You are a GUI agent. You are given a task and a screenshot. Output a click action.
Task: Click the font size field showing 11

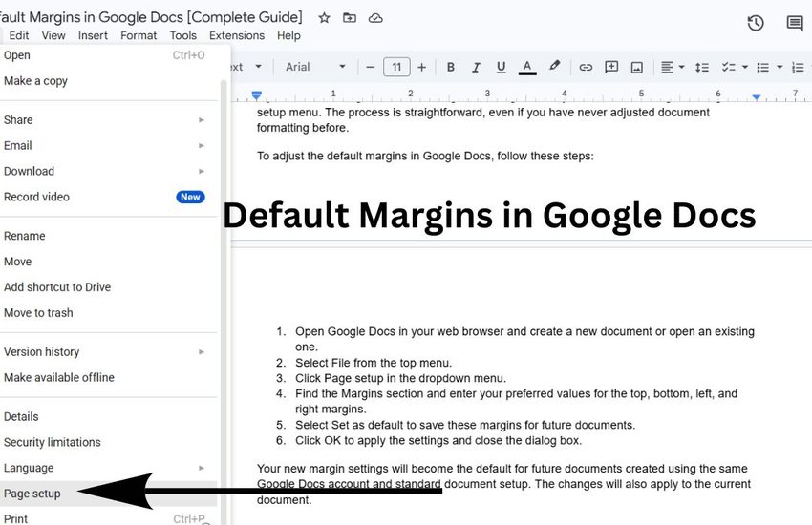396,67
